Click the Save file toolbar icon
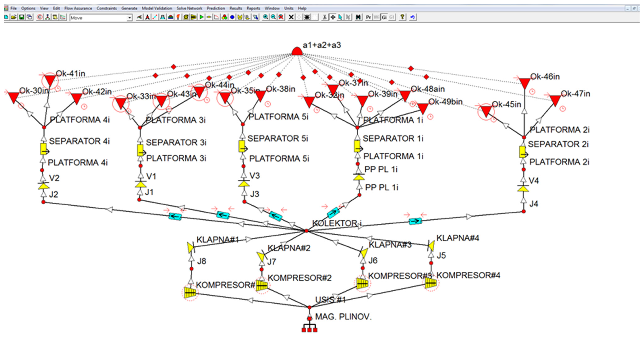 tap(22, 17)
